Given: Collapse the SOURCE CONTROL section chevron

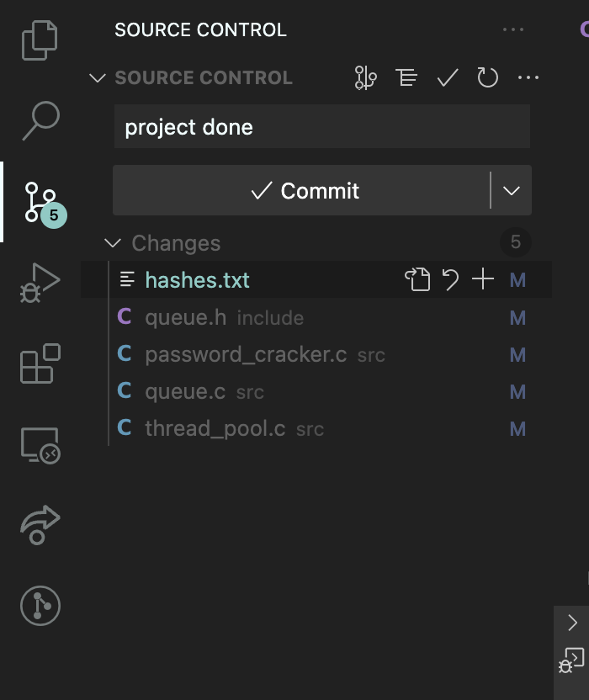Looking at the screenshot, I should click(98, 77).
